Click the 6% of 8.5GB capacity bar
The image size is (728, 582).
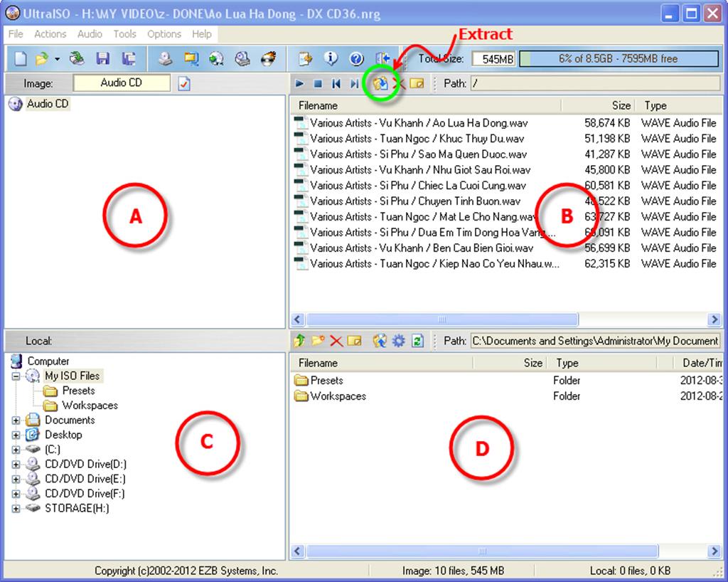619,58
